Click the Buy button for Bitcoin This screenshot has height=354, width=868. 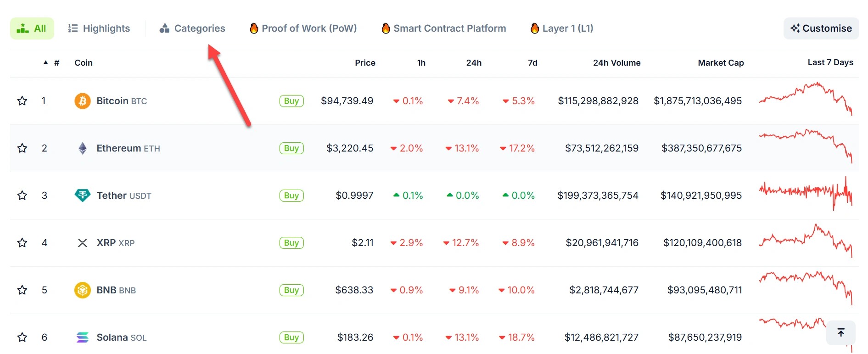[291, 101]
